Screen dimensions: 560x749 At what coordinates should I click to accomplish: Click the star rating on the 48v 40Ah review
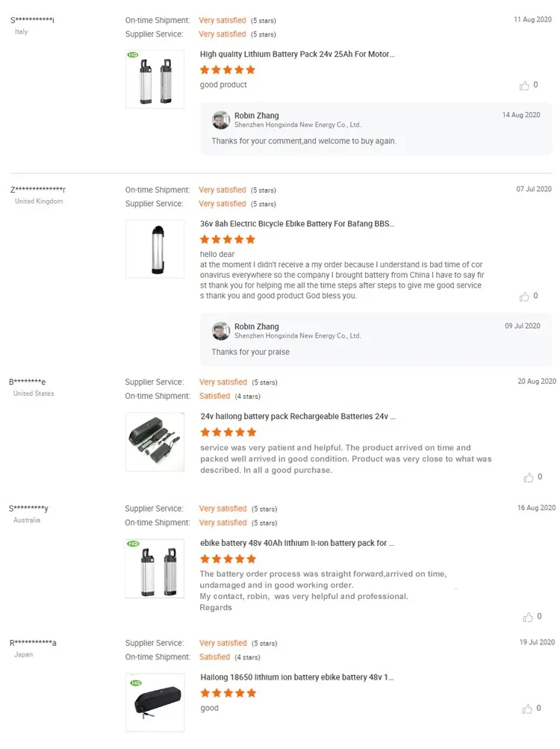coord(228,559)
